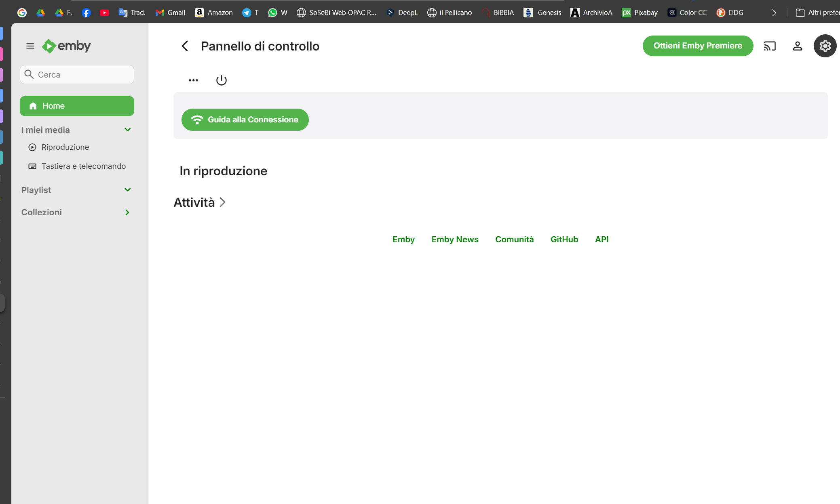Click the Emby logo

click(x=67, y=46)
